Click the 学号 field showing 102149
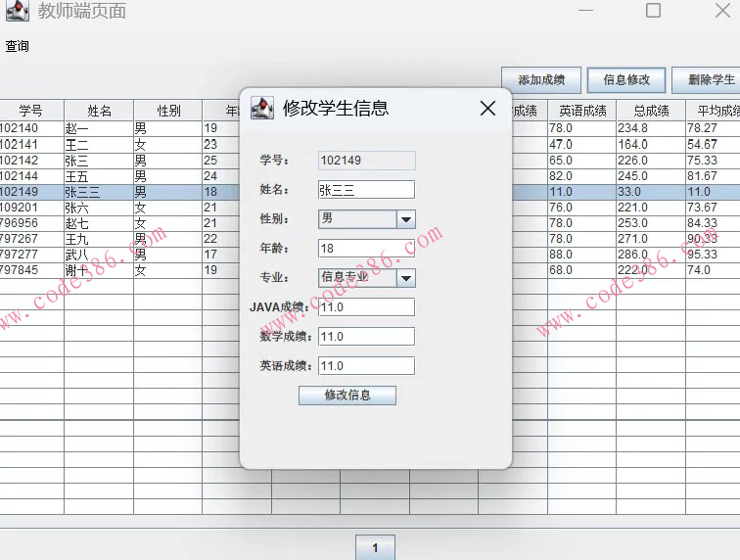 click(367, 161)
